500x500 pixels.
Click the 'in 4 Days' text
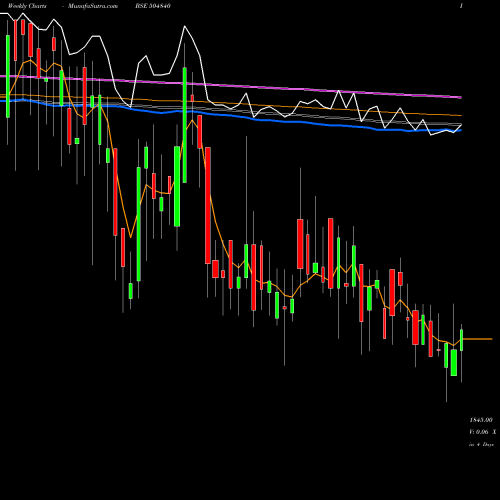click(481, 444)
